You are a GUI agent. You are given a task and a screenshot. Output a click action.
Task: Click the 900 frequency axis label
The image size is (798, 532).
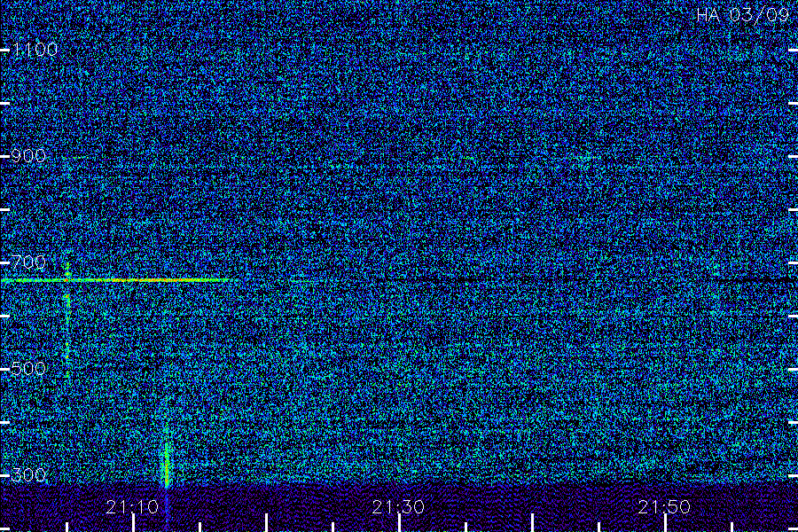[28, 156]
